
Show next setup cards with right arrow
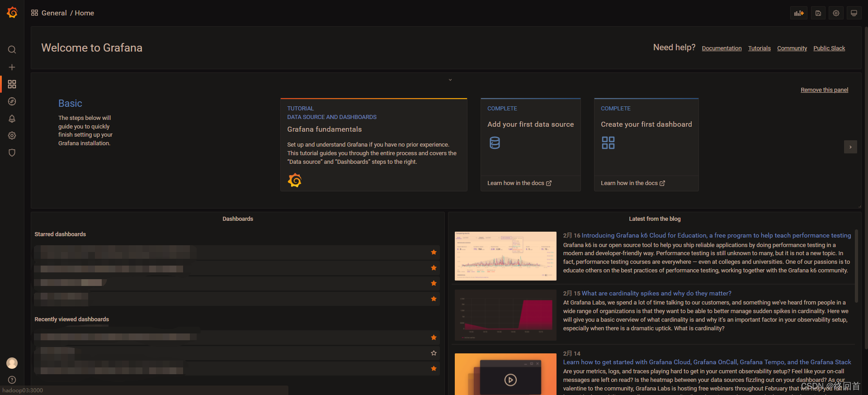(850, 147)
